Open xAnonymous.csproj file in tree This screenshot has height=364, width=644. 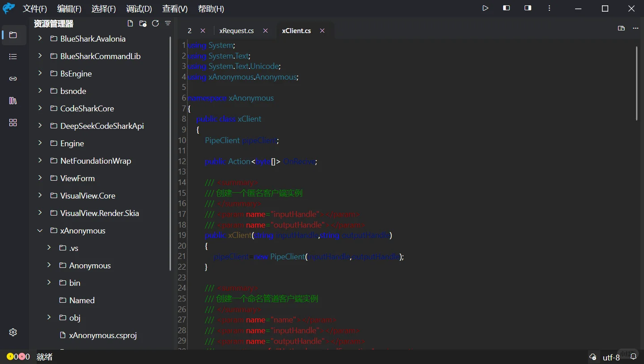[103, 335]
